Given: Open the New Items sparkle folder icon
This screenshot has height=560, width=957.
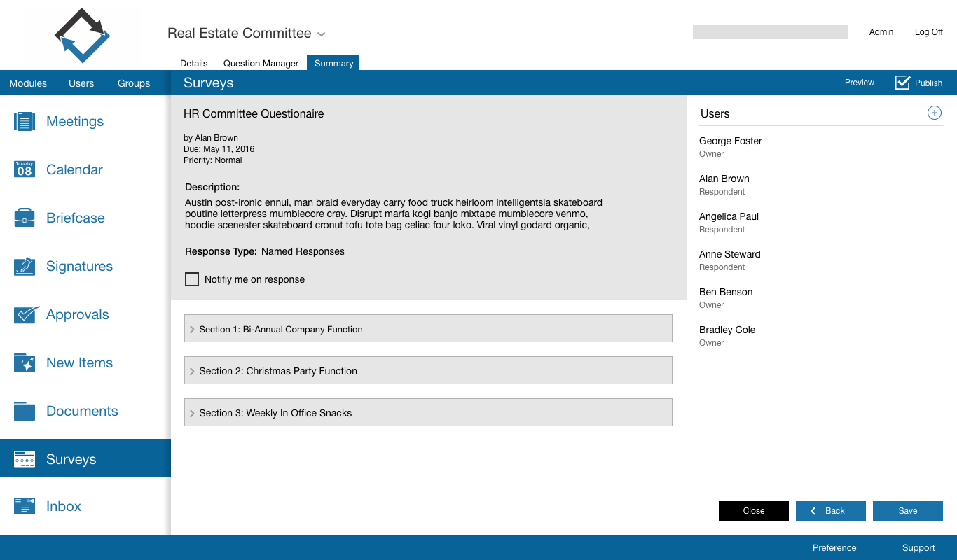Looking at the screenshot, I should click(25, 363).
